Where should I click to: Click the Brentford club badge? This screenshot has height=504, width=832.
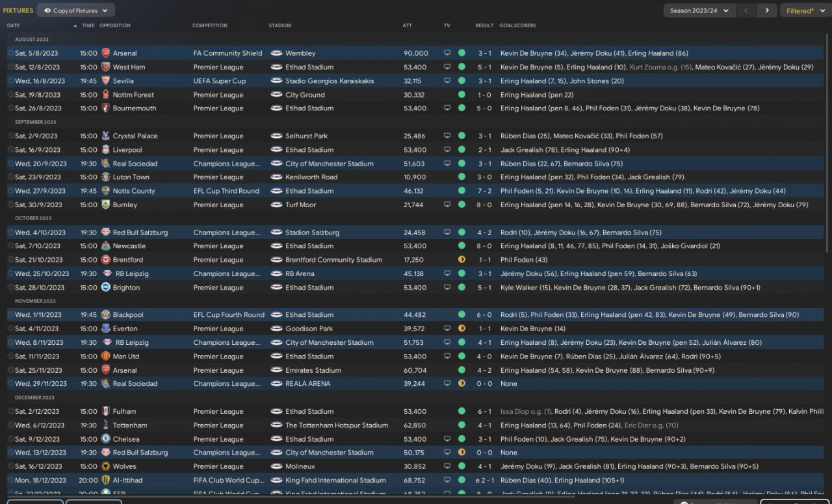[x=105, y=260]
